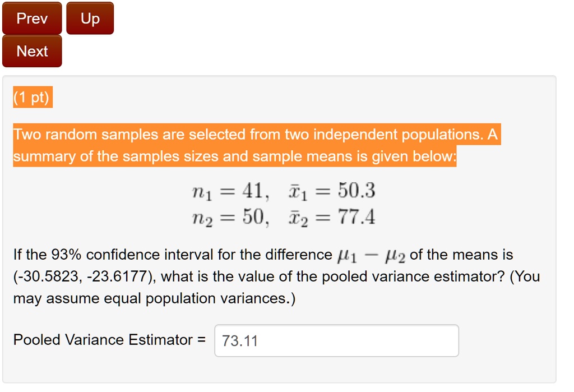Go to the previous problem via Prev
Screen dimensions: 574x392
[31, 18]
